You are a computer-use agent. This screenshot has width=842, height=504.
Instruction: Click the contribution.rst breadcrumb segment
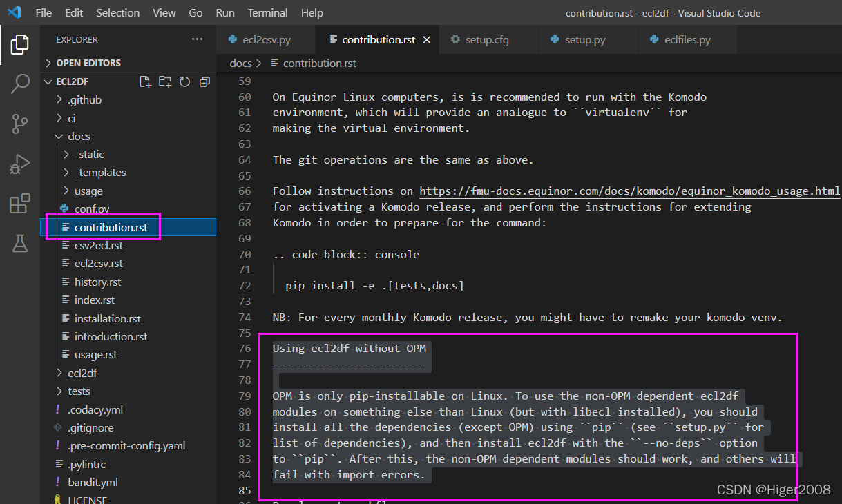coord(319,63)
